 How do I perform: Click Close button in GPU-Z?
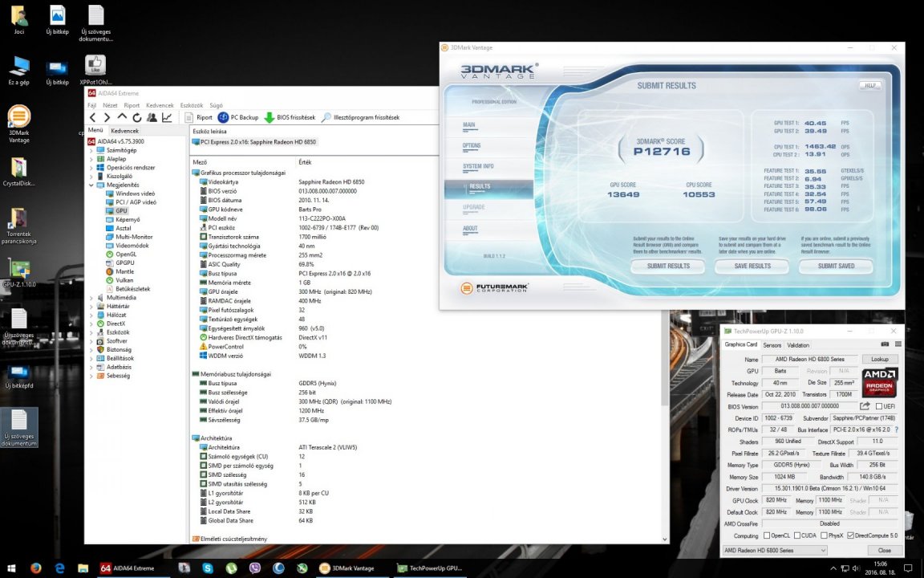point(885,550)
